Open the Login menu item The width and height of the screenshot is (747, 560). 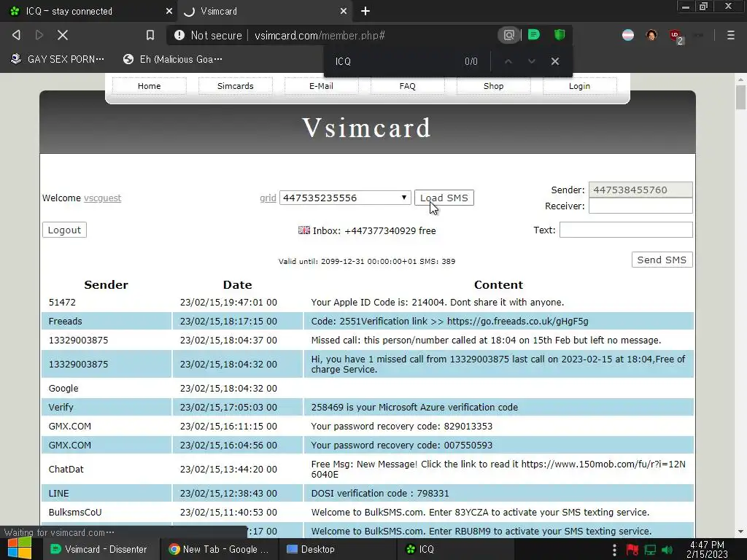pyautogui.click(x=579, y=86)
